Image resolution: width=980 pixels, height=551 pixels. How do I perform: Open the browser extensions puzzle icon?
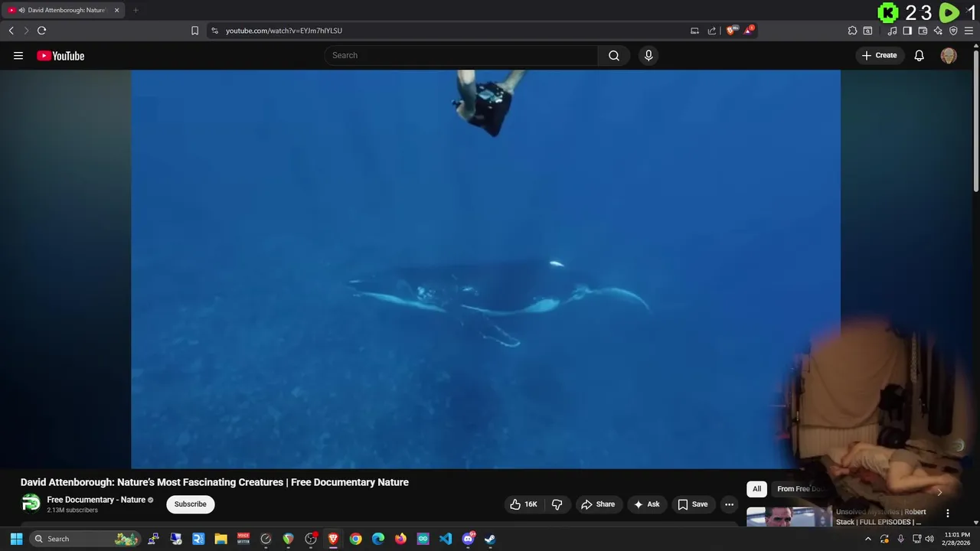point(852,31)
